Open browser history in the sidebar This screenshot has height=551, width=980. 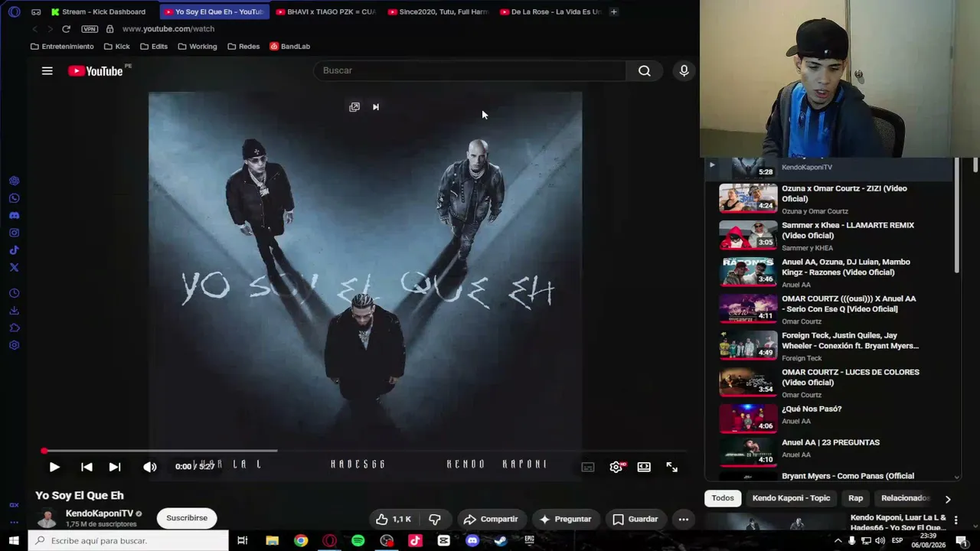coord(14,294)
